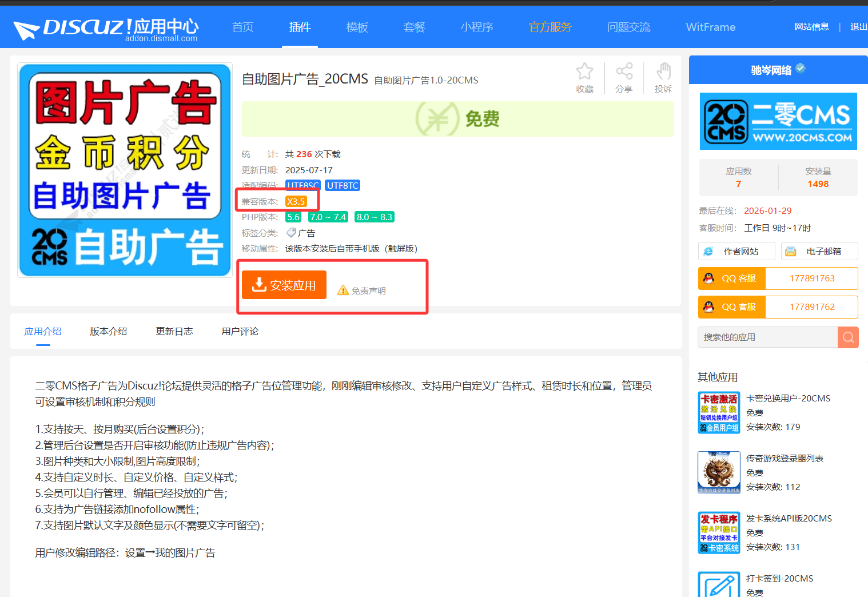Open the 作者网站 author website button
The width and height of the screenshot is (868, 597).
[736, 251]
